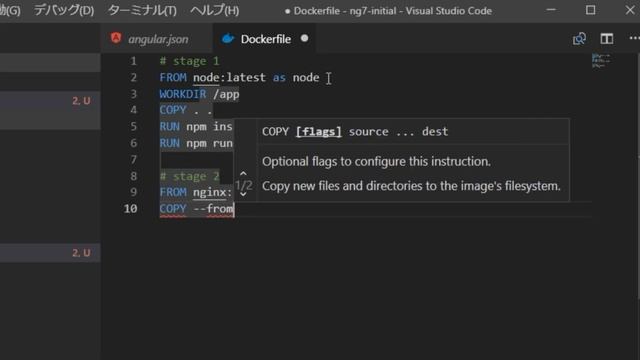
Task: Open the Terminal (ターミナル) menu
Action: pos(142,10)
